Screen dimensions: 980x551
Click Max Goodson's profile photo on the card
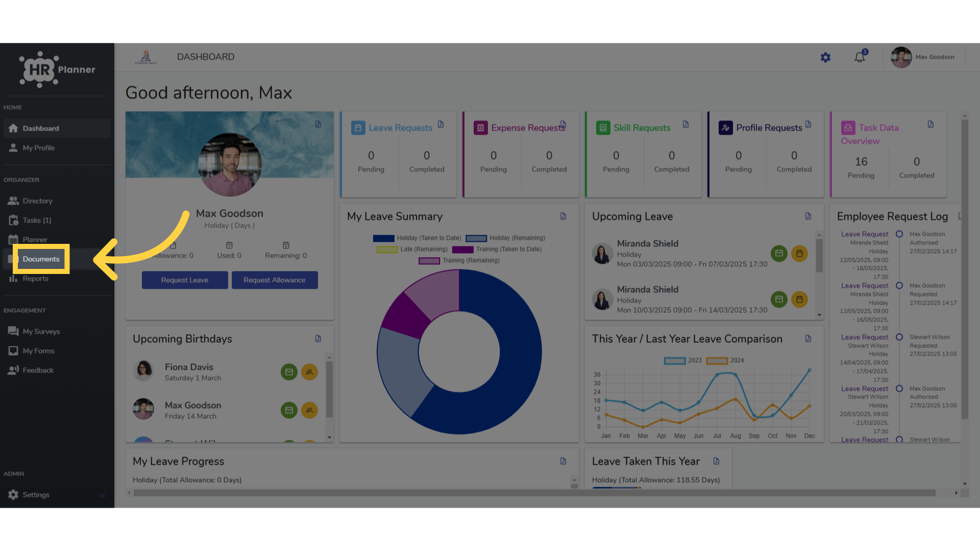pyautogui.click(x=230, y=165)
